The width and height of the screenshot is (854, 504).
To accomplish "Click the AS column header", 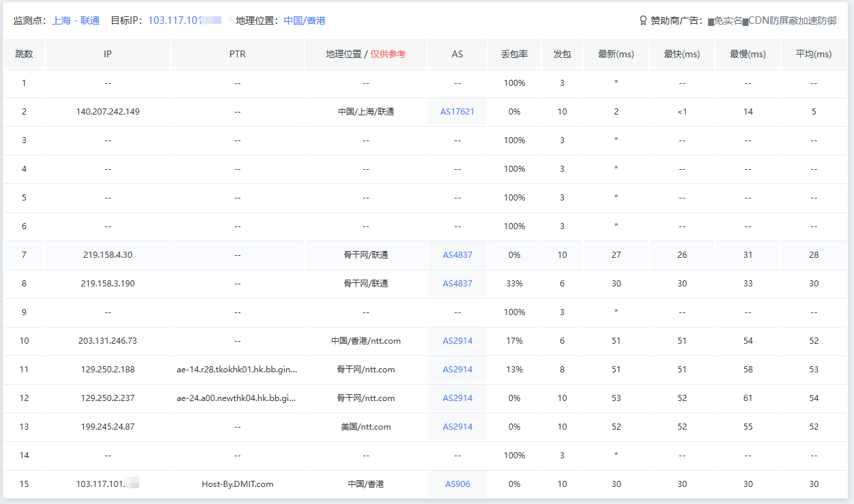I will pos(457,54).
